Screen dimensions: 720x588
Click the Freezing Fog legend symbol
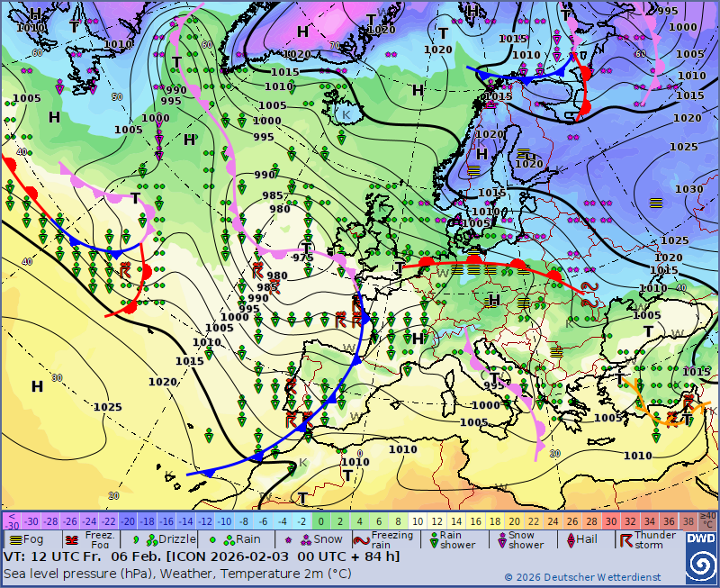tap(72, 539)
